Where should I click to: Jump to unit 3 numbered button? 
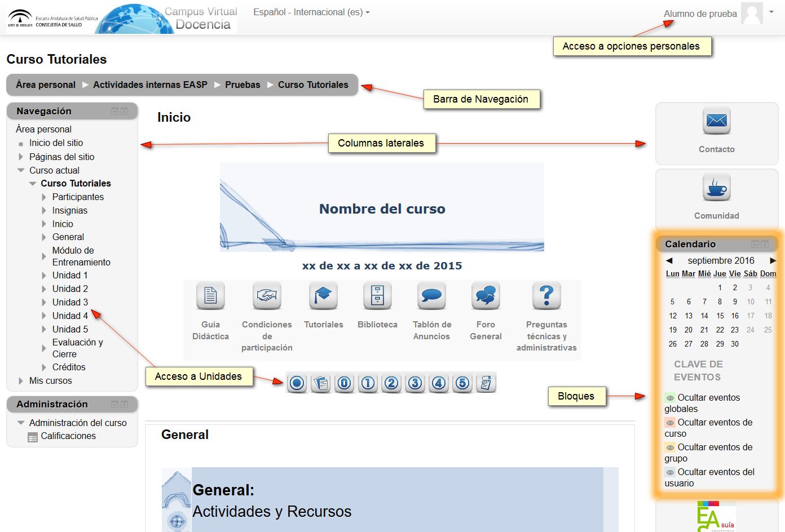(x=415, y=383)
